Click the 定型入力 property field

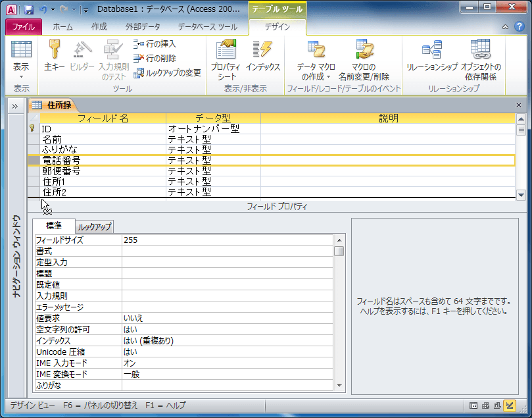[x=228, y=263]
